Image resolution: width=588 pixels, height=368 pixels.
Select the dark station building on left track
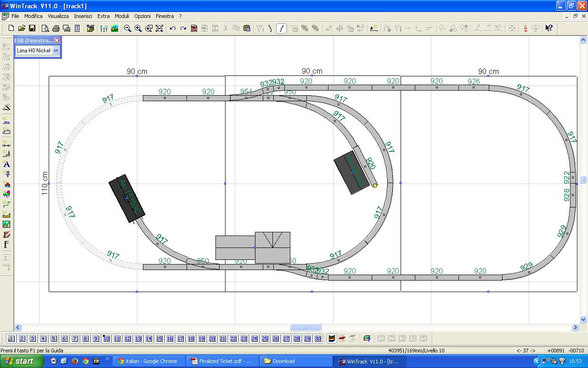coord(127,198)
